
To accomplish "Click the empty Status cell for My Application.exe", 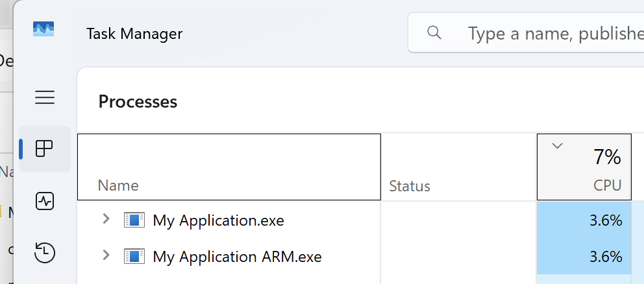I will [x=458, y=220].
